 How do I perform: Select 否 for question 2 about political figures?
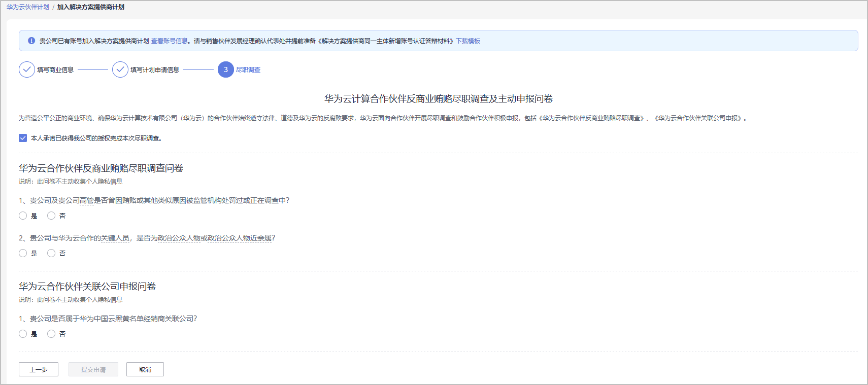pos(51,253)
